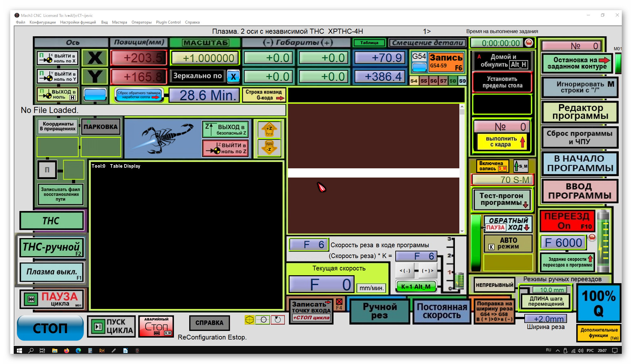Click the red LED next to timer
Image resolution: width=632 pixels, height=364 pixels.
coord(529,43)
